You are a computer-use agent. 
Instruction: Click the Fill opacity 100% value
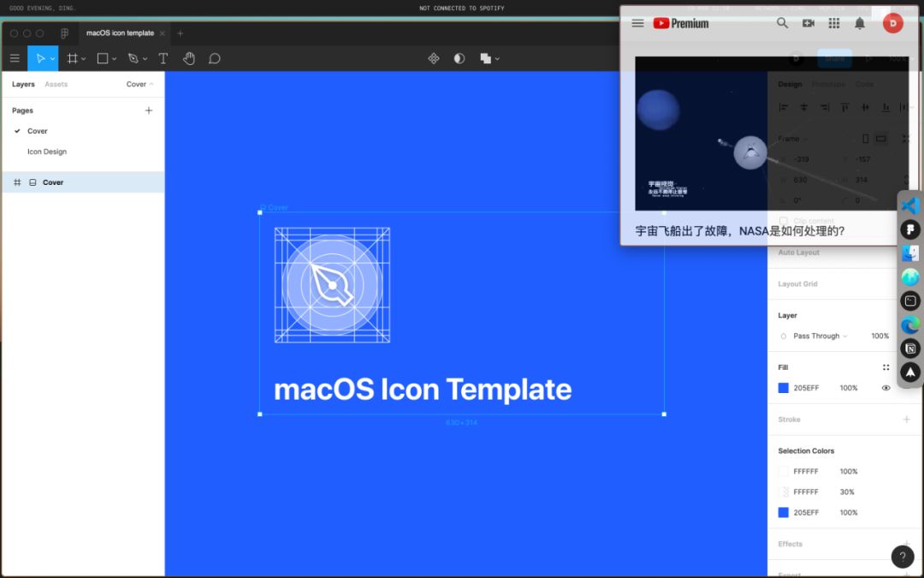coord(849,388)
